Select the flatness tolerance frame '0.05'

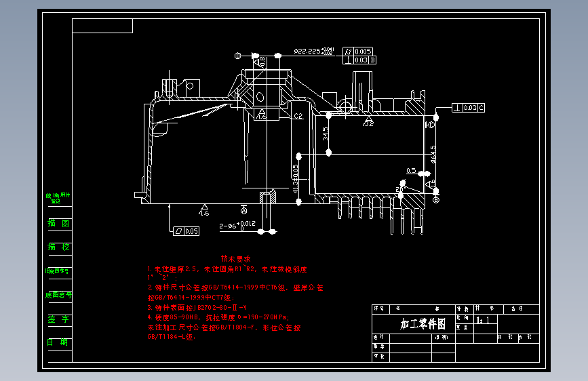[x=187, y=231]
